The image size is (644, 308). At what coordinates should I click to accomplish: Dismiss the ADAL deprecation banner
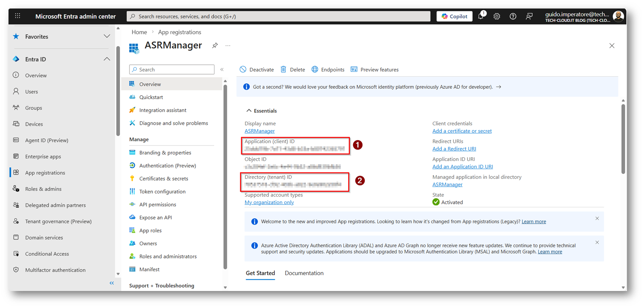597,242
